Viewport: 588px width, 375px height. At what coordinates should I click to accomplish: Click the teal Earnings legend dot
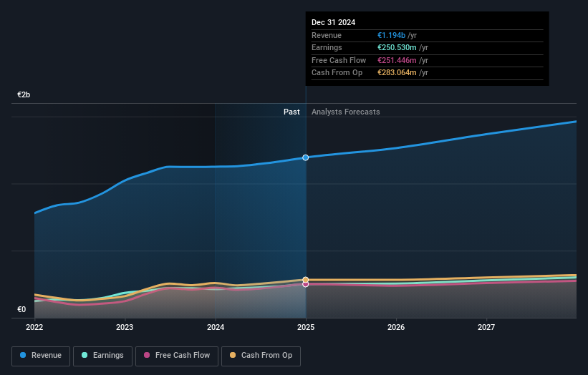[85, 355]
